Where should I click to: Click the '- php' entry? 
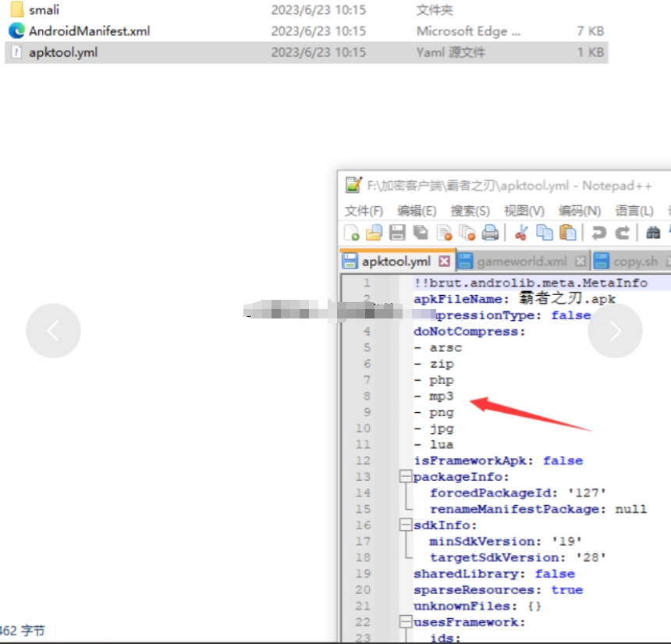click(x=434, y=380)
